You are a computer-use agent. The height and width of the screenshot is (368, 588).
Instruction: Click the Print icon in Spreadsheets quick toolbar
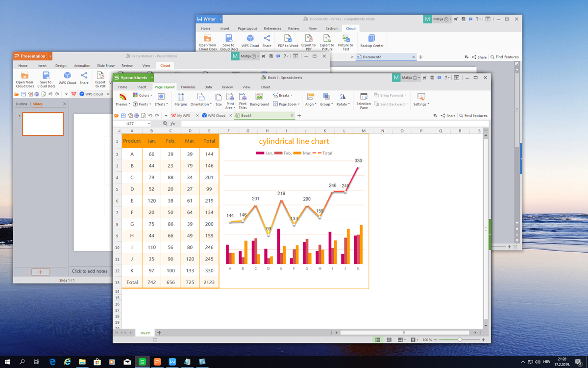[137, 116]
